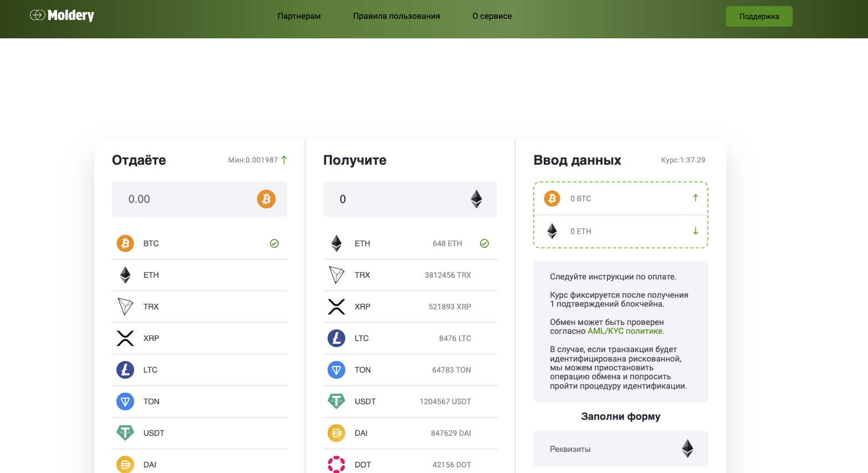Click Bitcoin icon in Ввод данных summary

click(x=552, y=199)
